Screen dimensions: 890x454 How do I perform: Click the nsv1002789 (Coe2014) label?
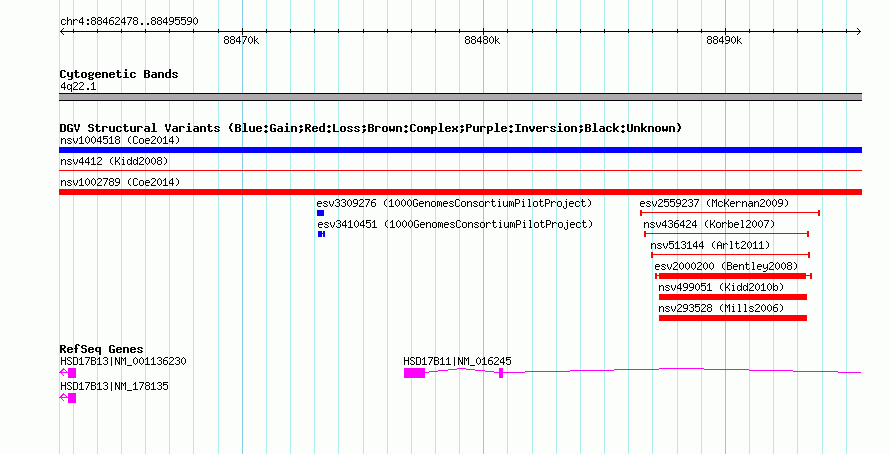click(120, 182)
